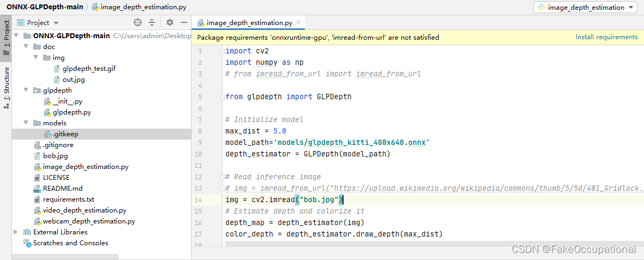
Task: Collapse the doc folder arrow
Action: point(26,46)
